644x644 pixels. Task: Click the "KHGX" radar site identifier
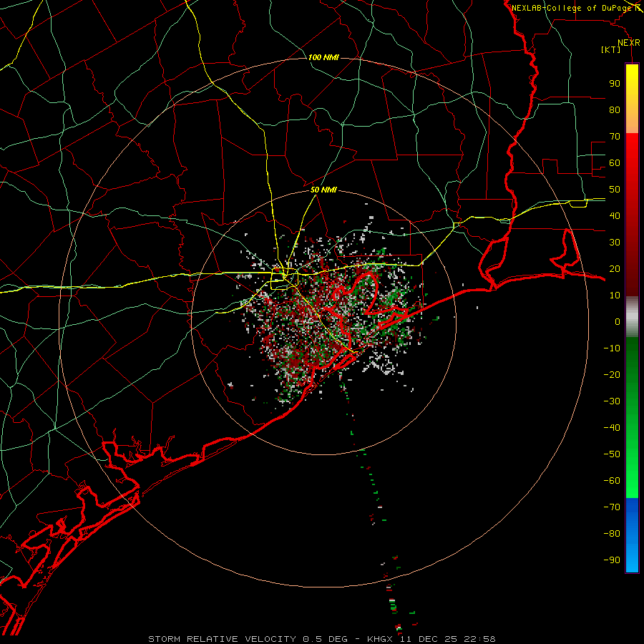(x=381, y=639)
